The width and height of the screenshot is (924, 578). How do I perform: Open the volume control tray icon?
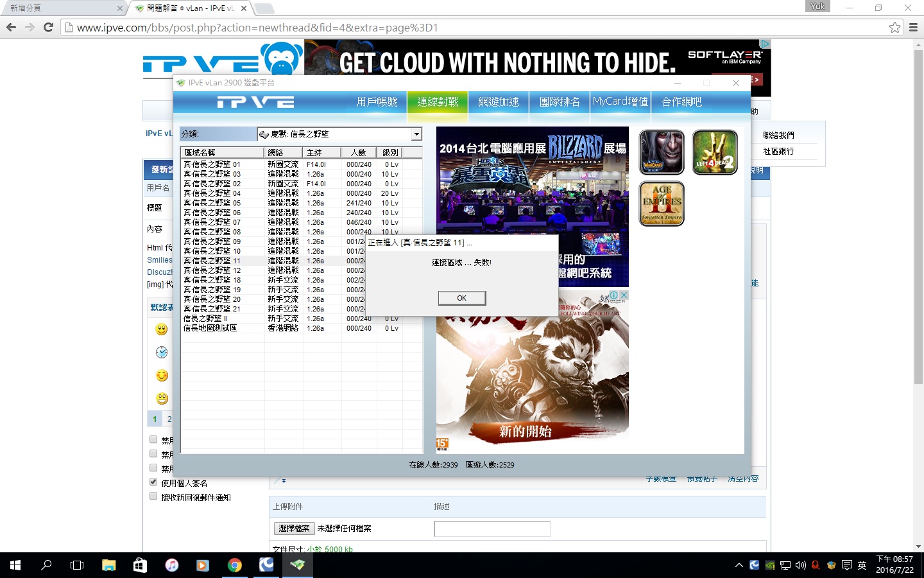click(x=801, y=566)
